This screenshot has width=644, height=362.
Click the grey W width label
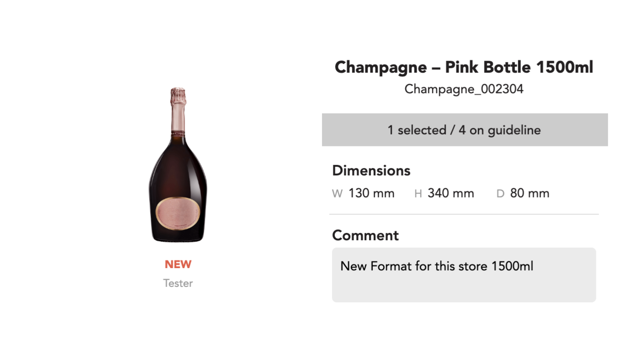click(x=337, y=194)
